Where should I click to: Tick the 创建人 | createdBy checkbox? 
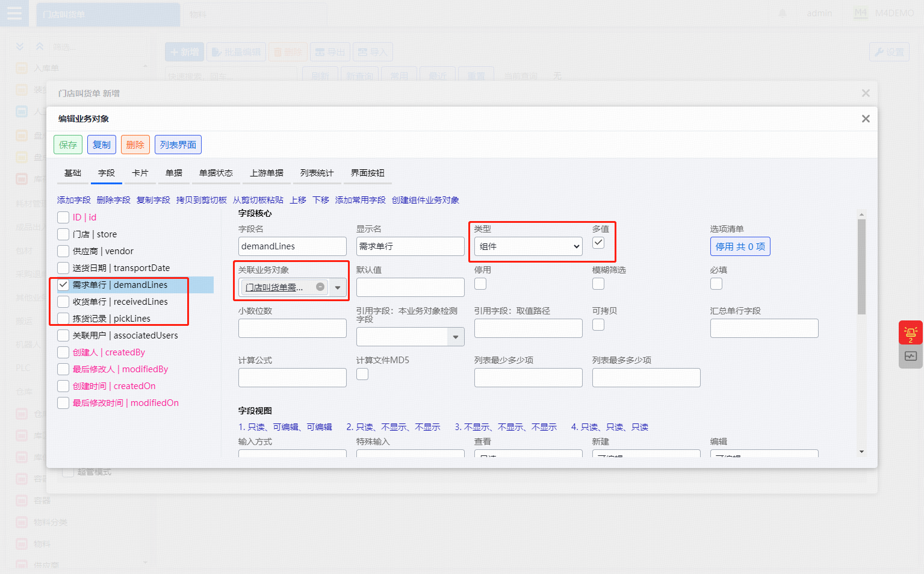(x=63, y=352)
